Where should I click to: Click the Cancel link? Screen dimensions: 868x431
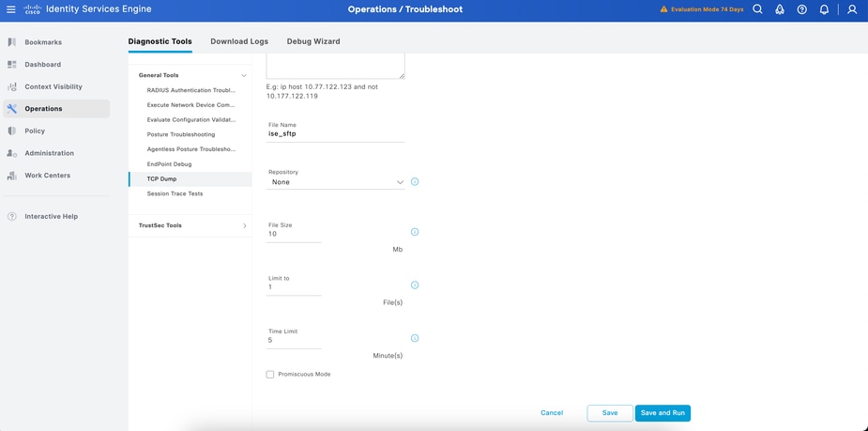[x=552, y=413]
